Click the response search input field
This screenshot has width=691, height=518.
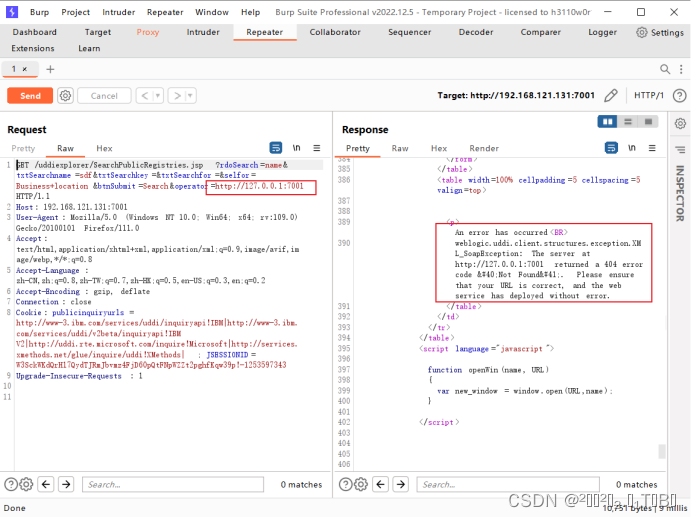click(508, 484)
